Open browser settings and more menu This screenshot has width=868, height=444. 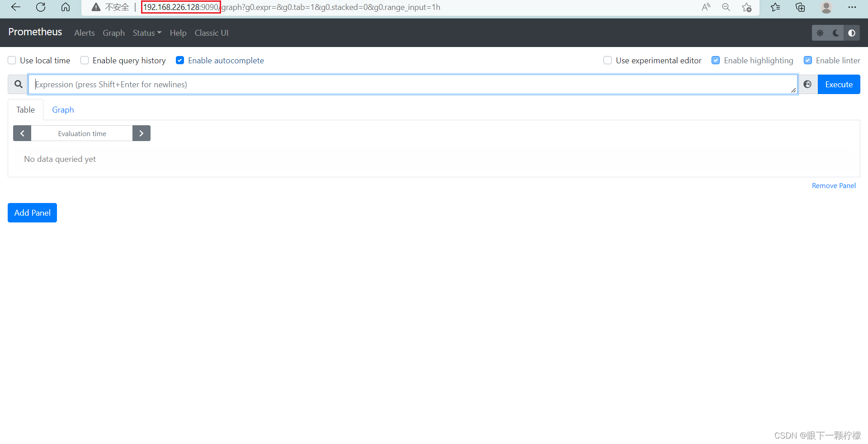[852, 7]
